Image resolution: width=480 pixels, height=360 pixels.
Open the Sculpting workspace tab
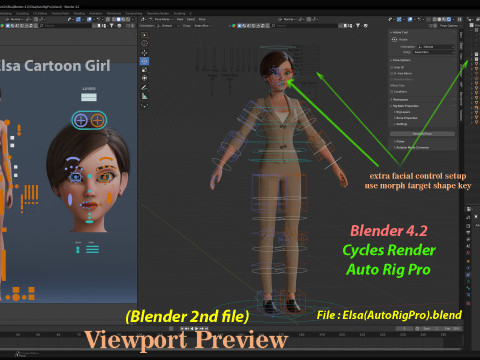(22, 13)
